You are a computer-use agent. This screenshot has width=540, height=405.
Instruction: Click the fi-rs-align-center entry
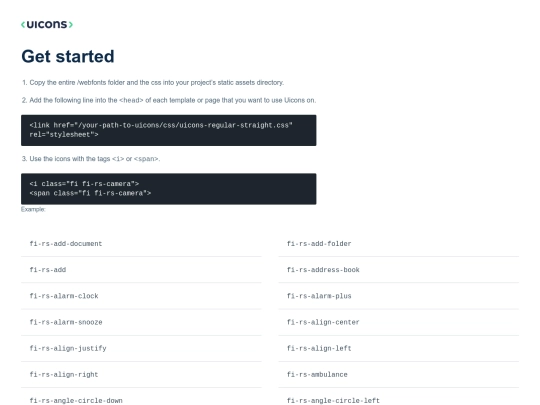[x=398, y=322]
